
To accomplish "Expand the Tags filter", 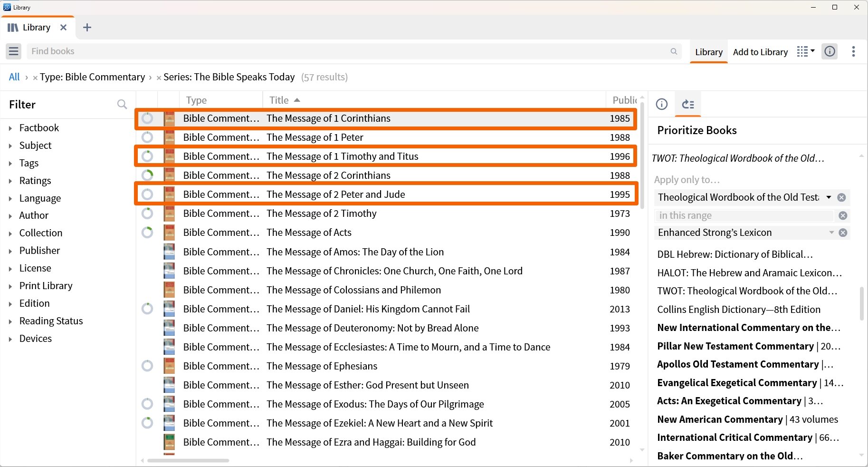I will (x=10, y=163).
